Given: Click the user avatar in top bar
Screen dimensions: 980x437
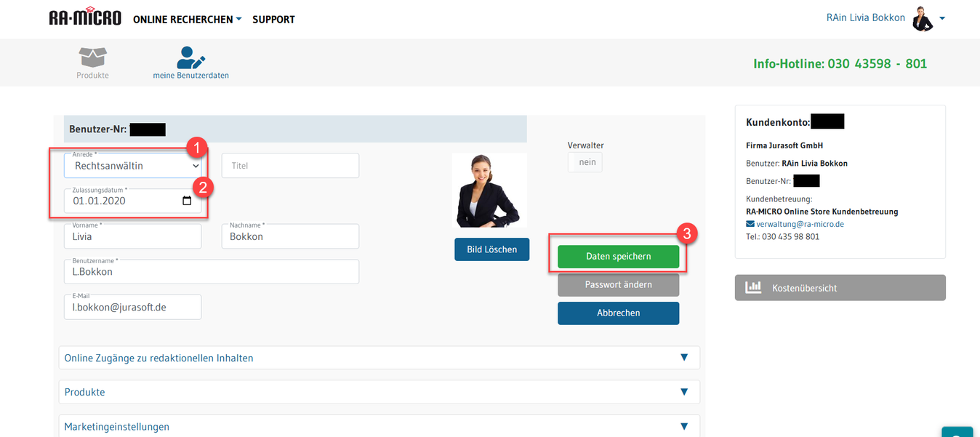Looking at the screenshot, I should tap(923, 18).
